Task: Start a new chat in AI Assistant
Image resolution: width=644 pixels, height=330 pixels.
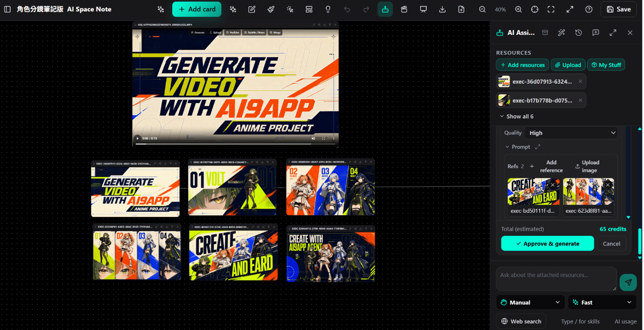Action: tap(596, 32)
